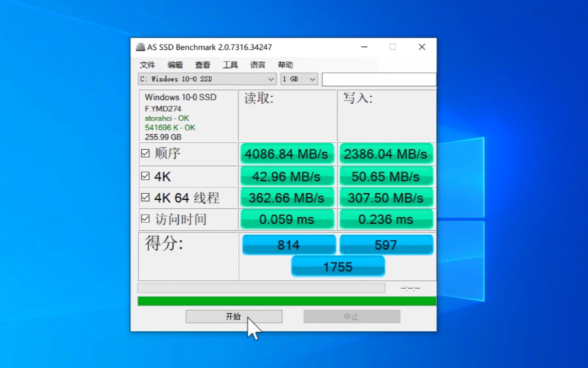This screenshot has height=368, width=588.
Task: Open the 帮助 help menu
Action: coord(285,65)
